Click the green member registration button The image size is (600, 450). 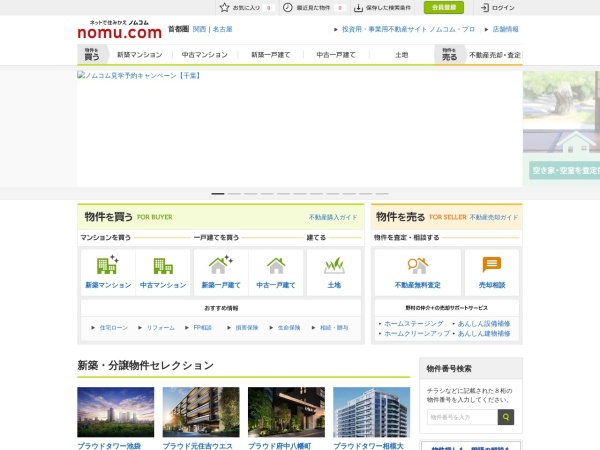pos(443,7)
